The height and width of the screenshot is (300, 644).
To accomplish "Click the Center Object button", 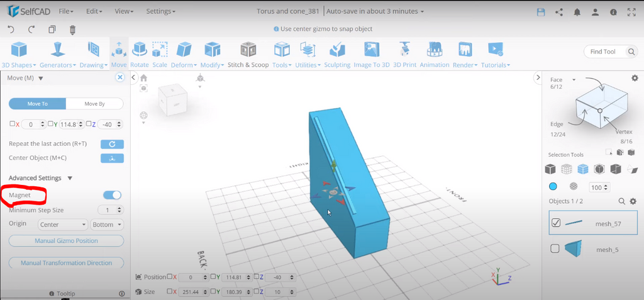I will coord(112,158).
